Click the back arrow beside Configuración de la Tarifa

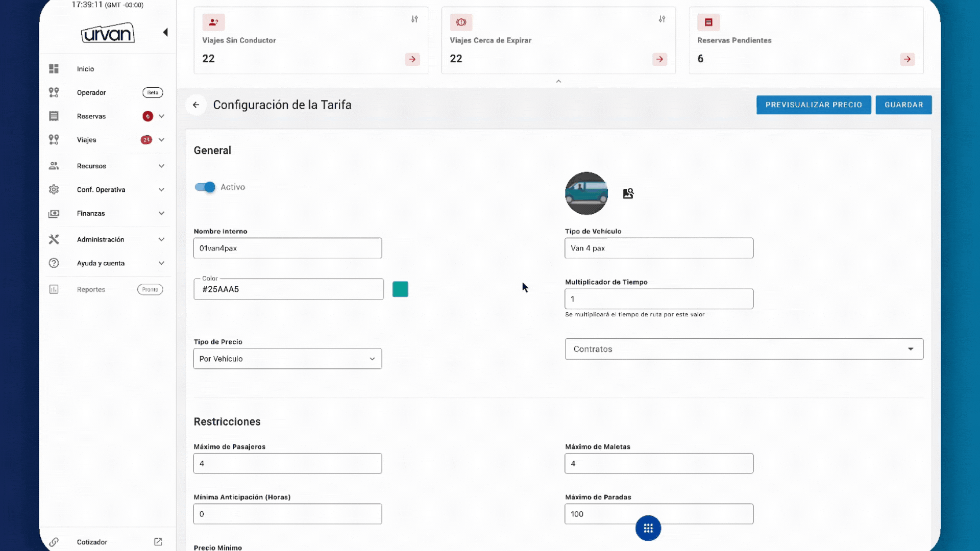[x=196, y=105]
